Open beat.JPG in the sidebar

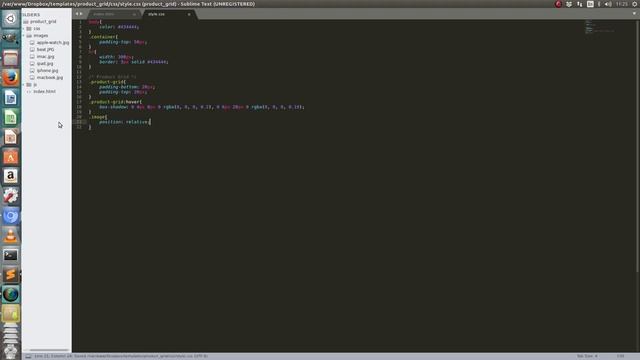45,49
